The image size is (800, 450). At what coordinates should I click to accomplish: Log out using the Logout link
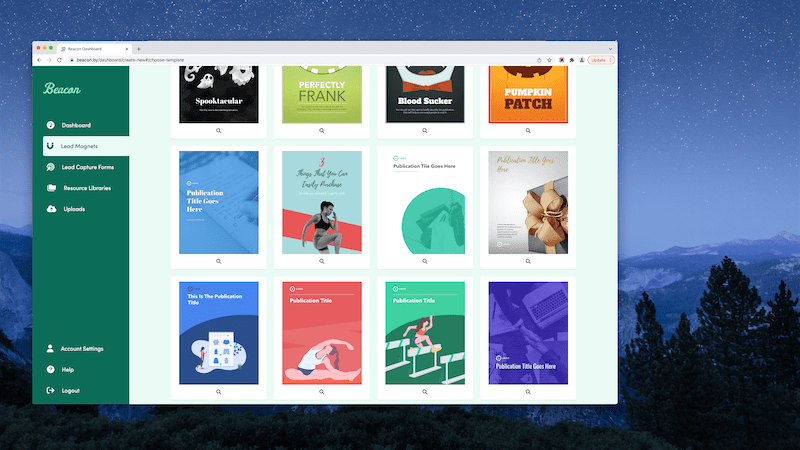70,390
